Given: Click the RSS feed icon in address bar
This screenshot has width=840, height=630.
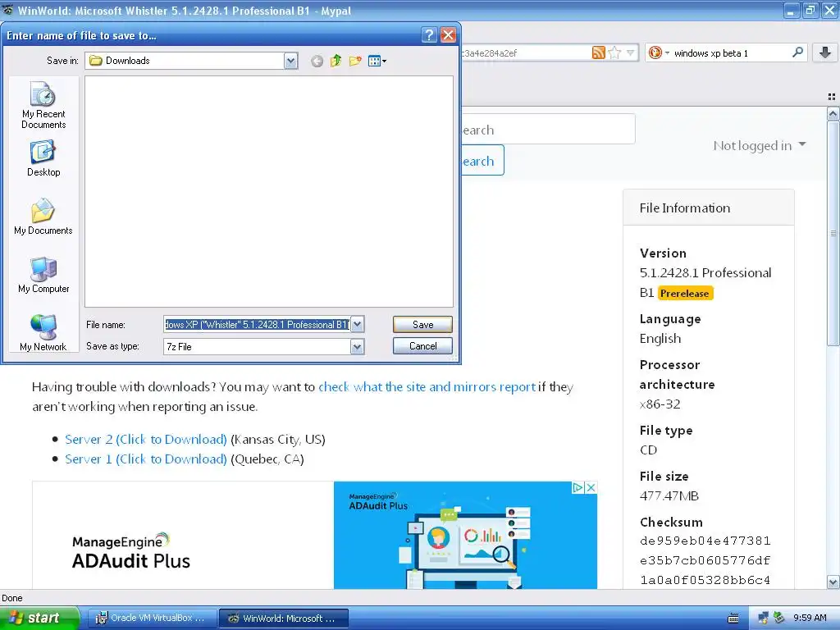Looking at the screenshot, I should tap(598, 52).
